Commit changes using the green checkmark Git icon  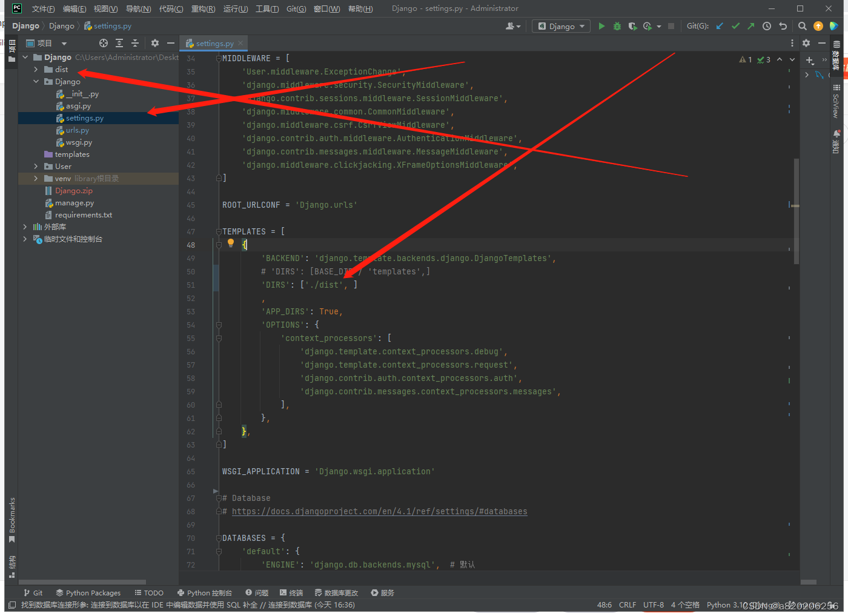click(x=735, y=26)
